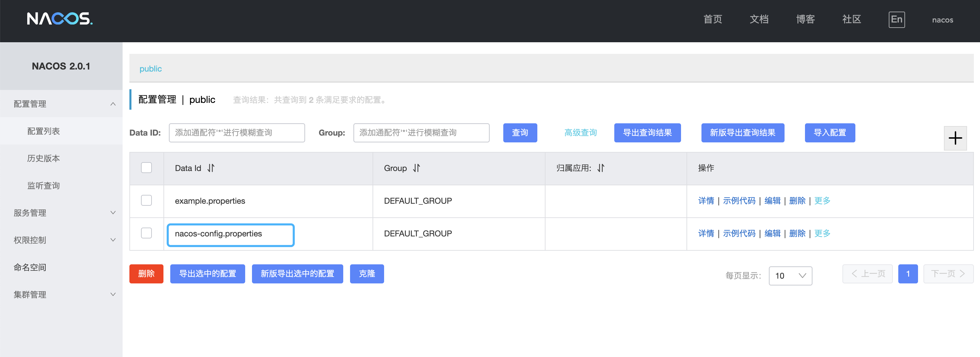Image resolution: width=980 pixels, height=357 pixels.
Task: Open 社区 in top navigation
Action: (851, 19)
